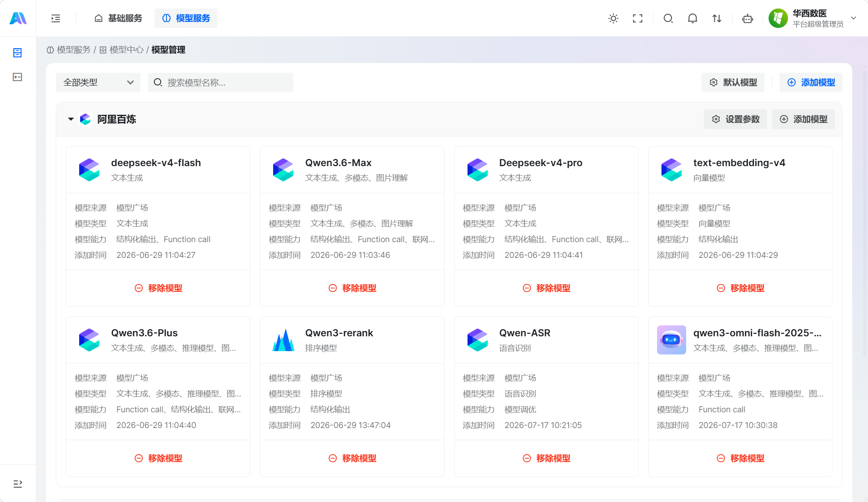Focus the 搜索模型名称 search field
Screen dimensions: 868x502
click(x=221, y=82)
